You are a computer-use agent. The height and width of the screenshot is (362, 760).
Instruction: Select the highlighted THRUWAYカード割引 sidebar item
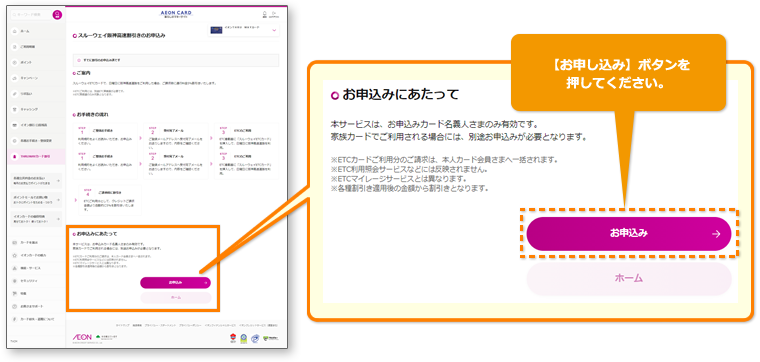[x=36, y=157]
